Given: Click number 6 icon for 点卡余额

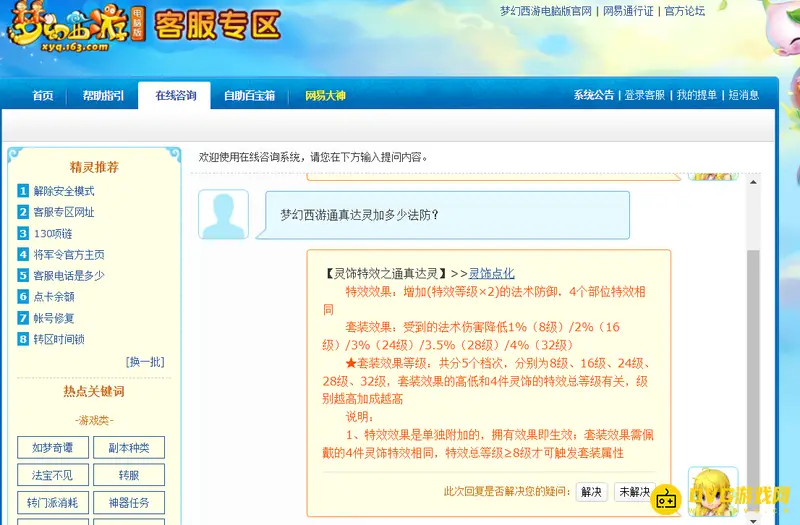Looking at the screenshot, I should point(23,296).
